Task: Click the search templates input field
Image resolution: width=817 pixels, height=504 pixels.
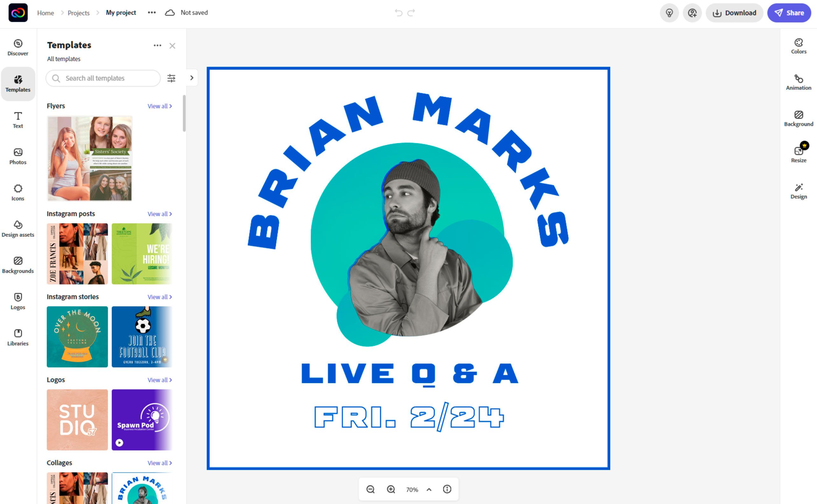Action: click(110, 78)
